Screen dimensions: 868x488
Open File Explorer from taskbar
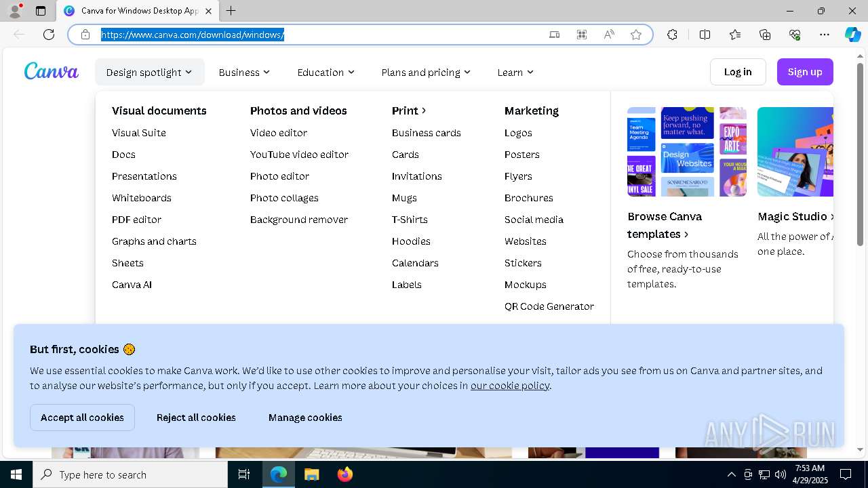pyautogui.click(x=311, y=474)
